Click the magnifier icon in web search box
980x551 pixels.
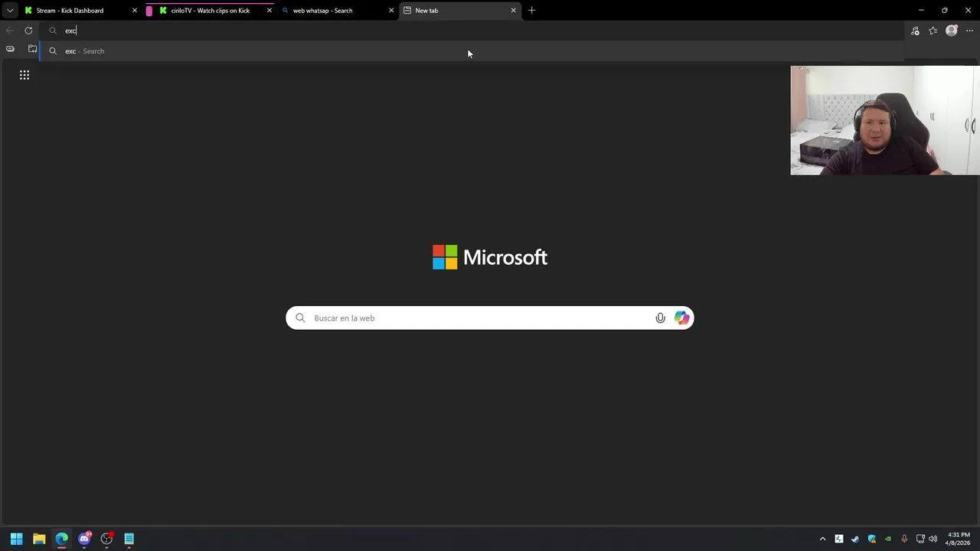(300, 318)
